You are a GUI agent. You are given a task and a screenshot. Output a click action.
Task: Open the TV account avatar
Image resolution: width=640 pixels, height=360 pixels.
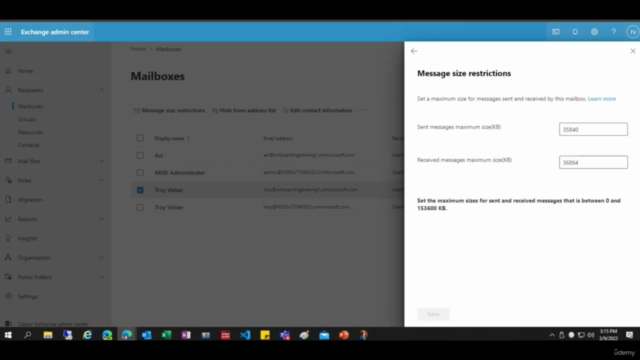(633, 32)
